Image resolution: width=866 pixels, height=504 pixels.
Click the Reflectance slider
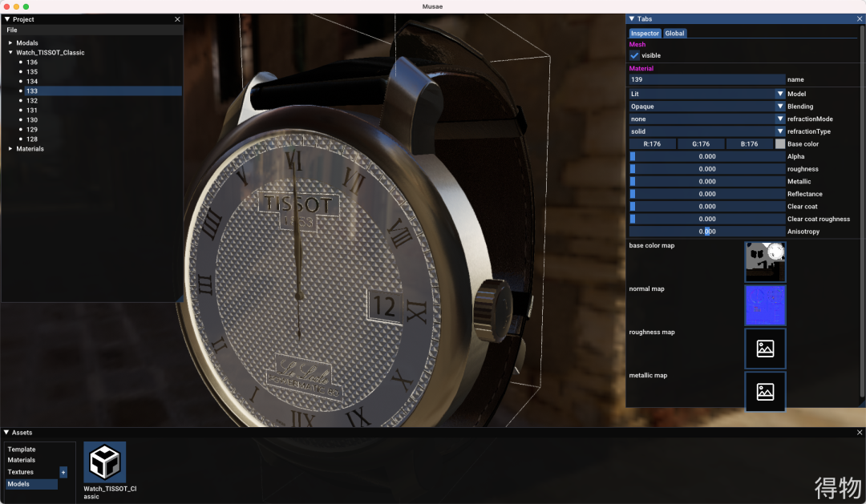[x=707, y=195]
